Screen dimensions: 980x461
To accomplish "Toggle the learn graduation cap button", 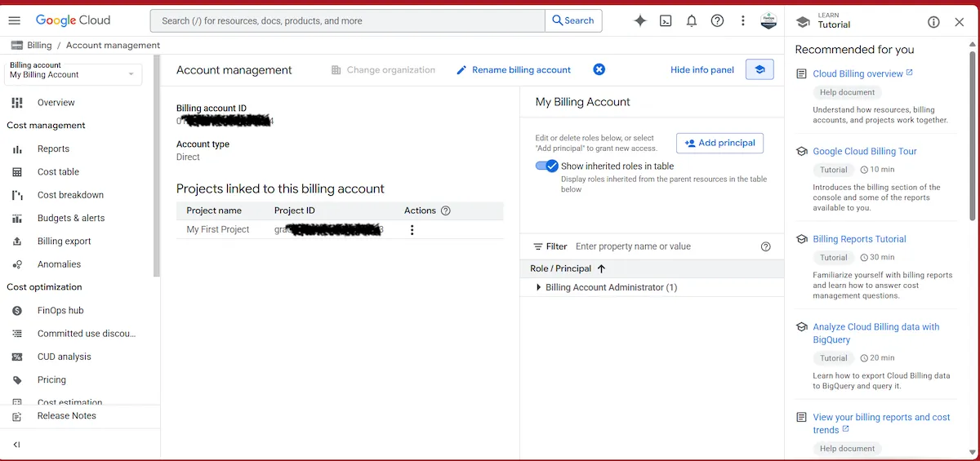I will click(x=759, y=69).
